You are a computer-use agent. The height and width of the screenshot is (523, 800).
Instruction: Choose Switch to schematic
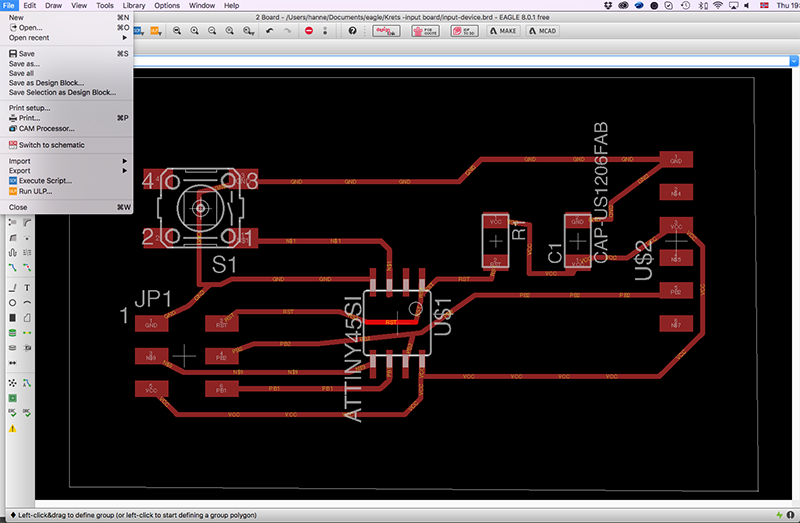[x=67, y=145]
